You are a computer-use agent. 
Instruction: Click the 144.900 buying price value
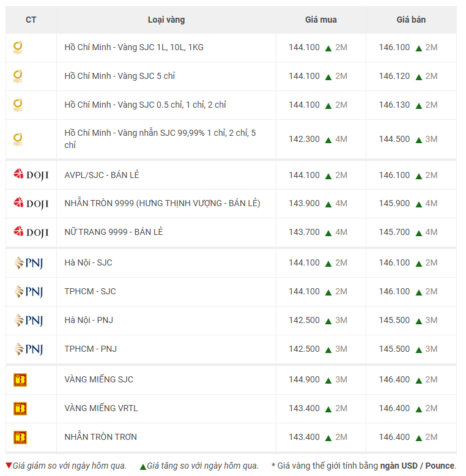(304, 379)
